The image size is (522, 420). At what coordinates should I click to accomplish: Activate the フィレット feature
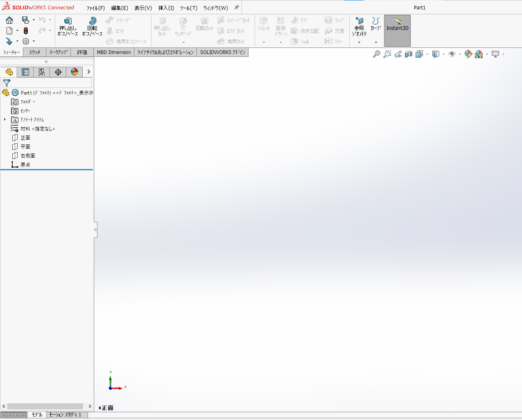[x=264, y=26]
